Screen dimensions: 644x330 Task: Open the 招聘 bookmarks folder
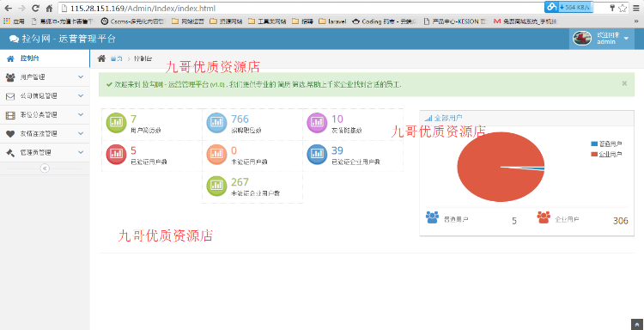coord(302,21)
